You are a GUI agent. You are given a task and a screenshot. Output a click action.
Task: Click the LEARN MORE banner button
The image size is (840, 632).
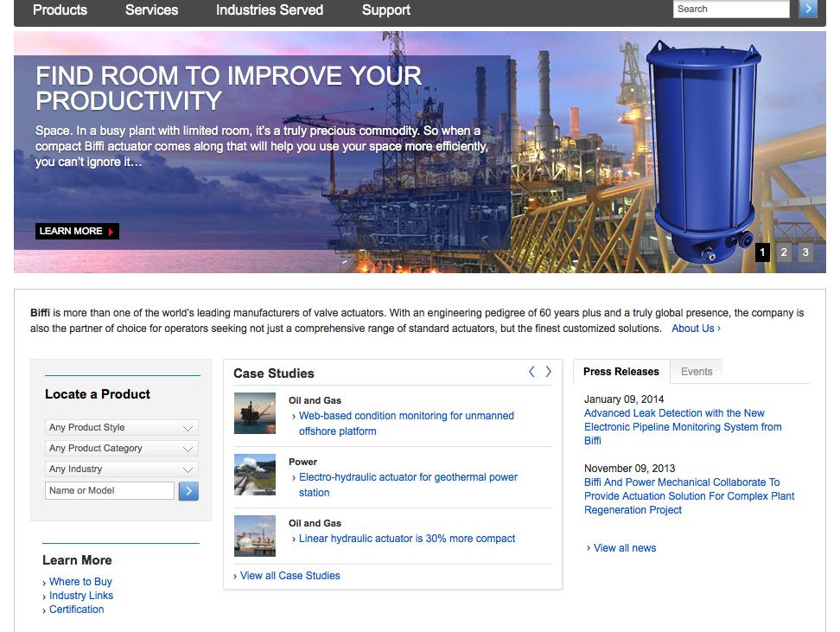(77, 231)
